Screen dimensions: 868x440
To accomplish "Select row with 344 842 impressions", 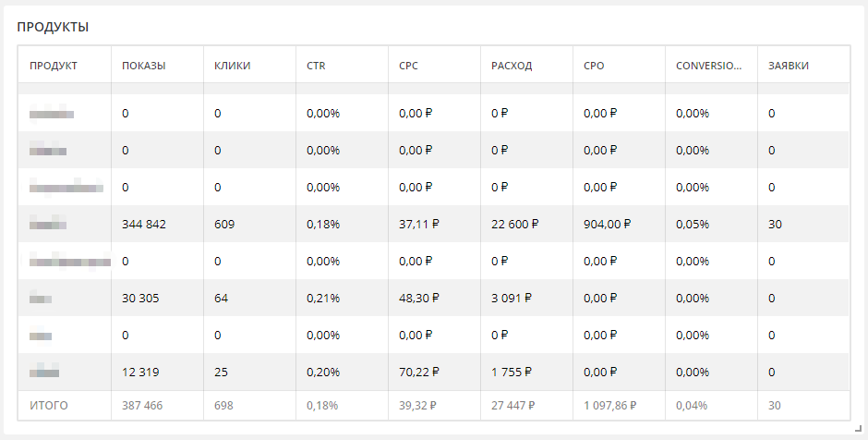I will click(433, 224).
